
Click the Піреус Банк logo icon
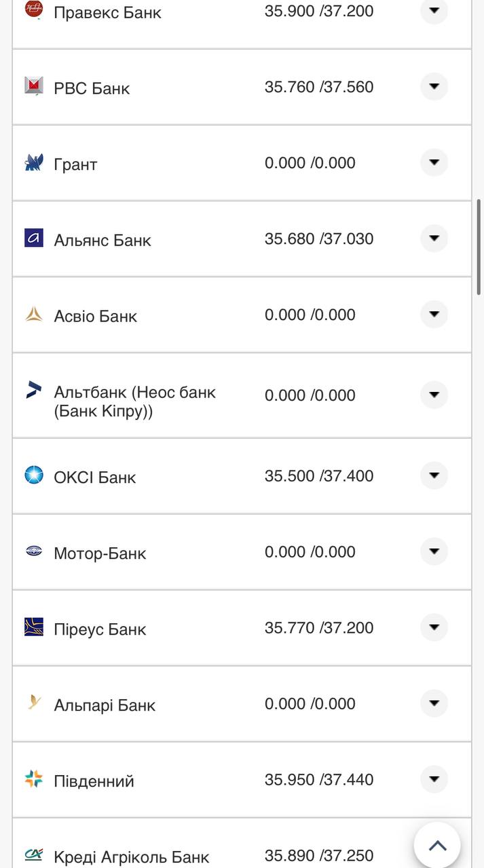click(x=34, y=627)
